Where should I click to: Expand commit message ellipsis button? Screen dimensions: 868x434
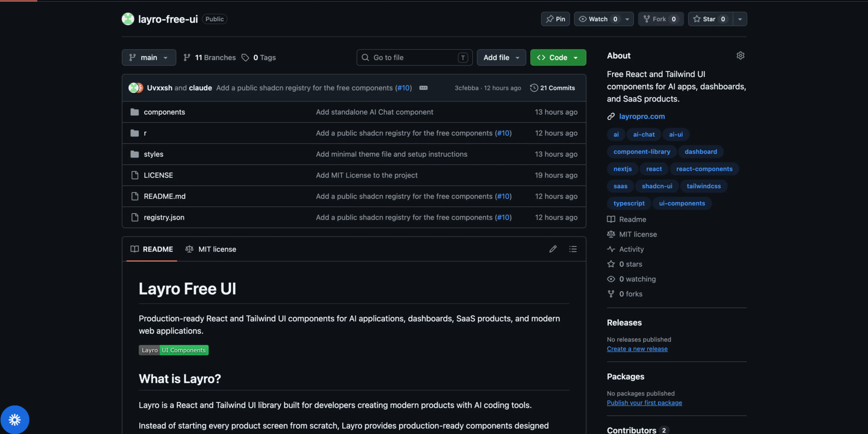point(423,88)
